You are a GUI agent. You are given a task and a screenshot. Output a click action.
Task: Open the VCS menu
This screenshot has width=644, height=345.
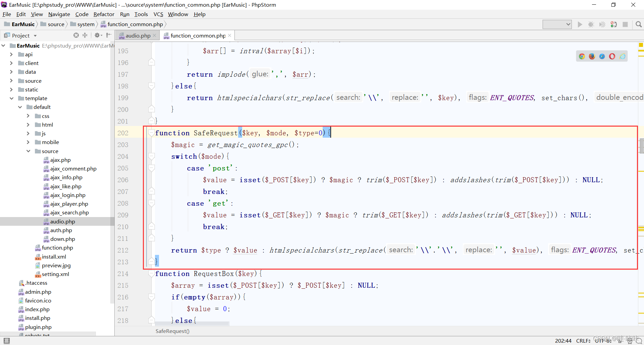(158, 14)
